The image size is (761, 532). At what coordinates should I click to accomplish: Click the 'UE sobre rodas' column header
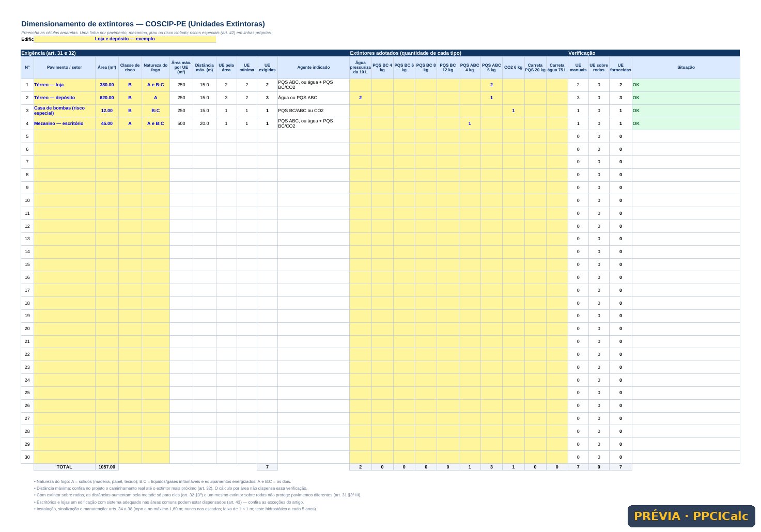pos(599,68)
